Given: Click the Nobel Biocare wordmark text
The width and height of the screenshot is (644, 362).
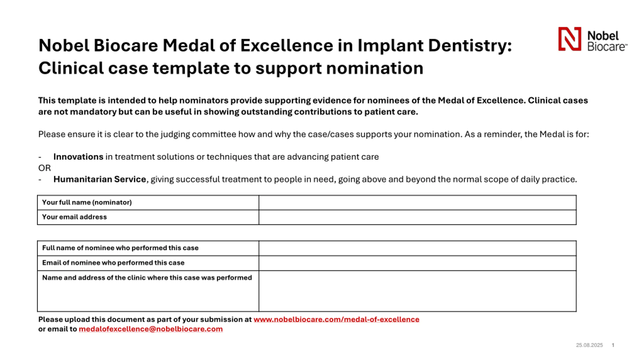Looking at the screenshot, I should coord(607,41).
